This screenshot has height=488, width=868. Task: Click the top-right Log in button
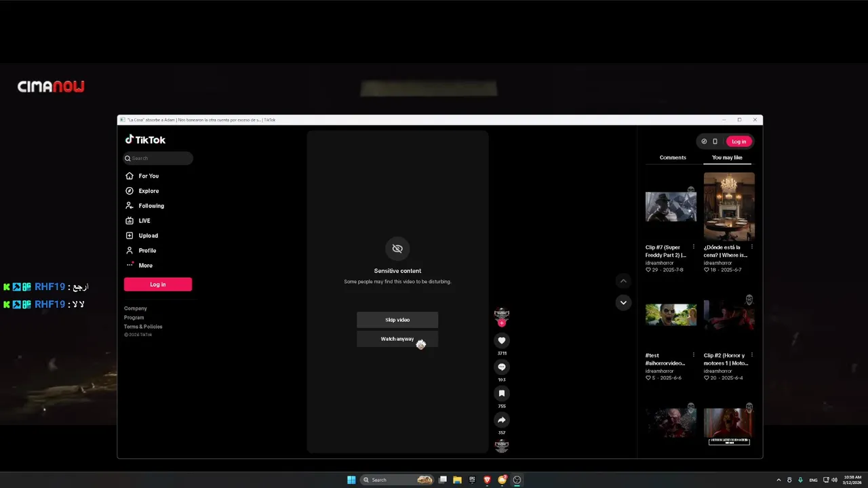point(739,142)
